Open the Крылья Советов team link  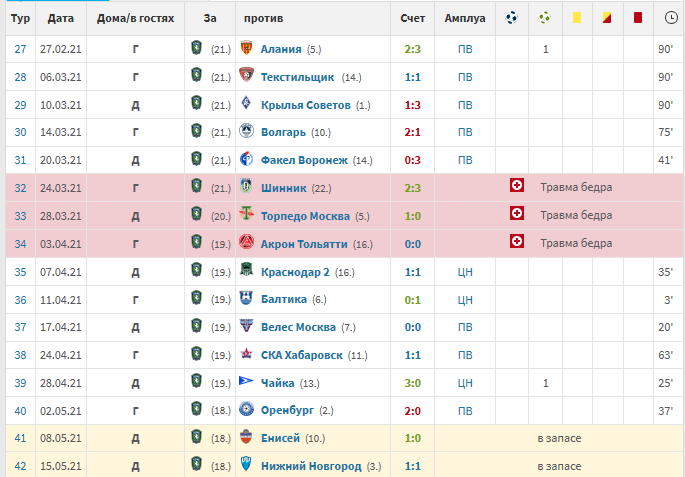pos(306,105)
